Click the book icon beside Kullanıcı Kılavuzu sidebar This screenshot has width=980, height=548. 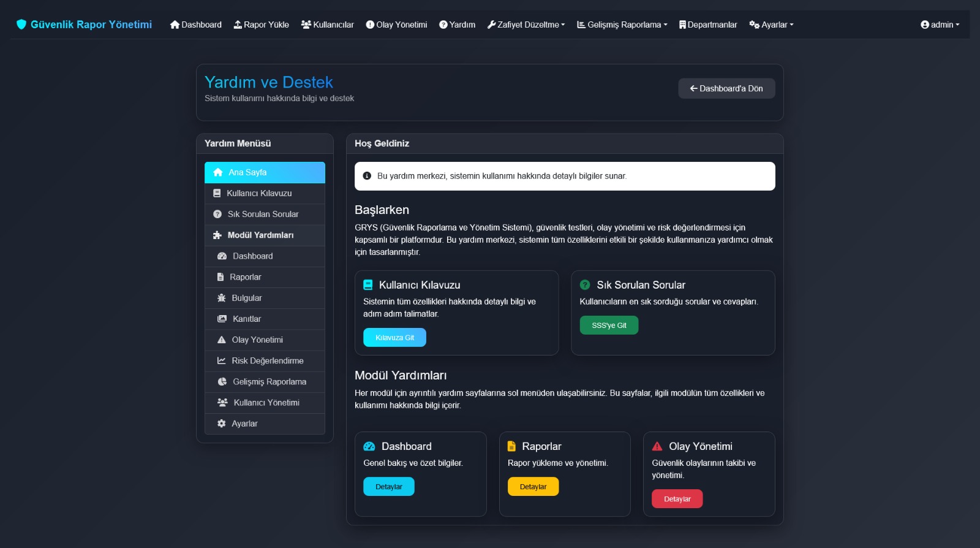[x=217, y=193]
